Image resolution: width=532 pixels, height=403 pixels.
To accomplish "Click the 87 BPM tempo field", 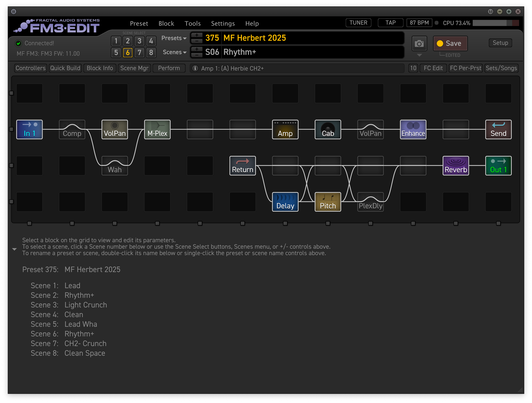I will (x=419, y=23).
